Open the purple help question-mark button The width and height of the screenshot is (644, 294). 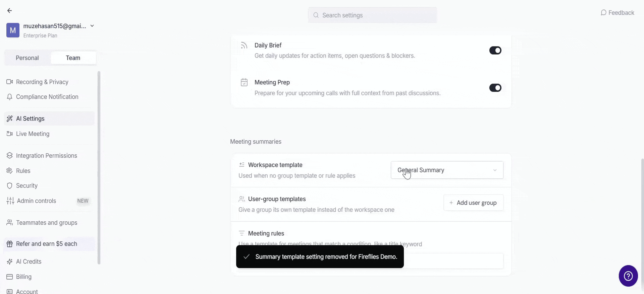pos(628,276)
